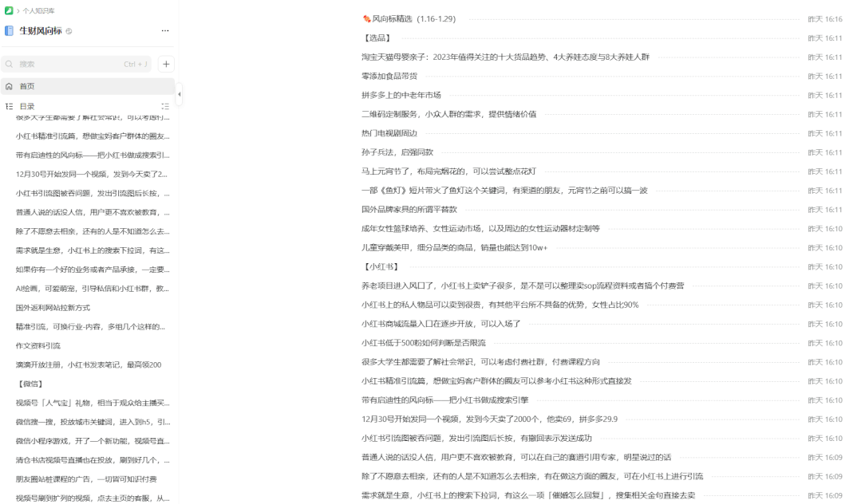Viewport: 861px width, 504px height.
Task: Select 如果你有一个好的业务或者产品承接 in sidebar
Action: click(x=93, y=270)
